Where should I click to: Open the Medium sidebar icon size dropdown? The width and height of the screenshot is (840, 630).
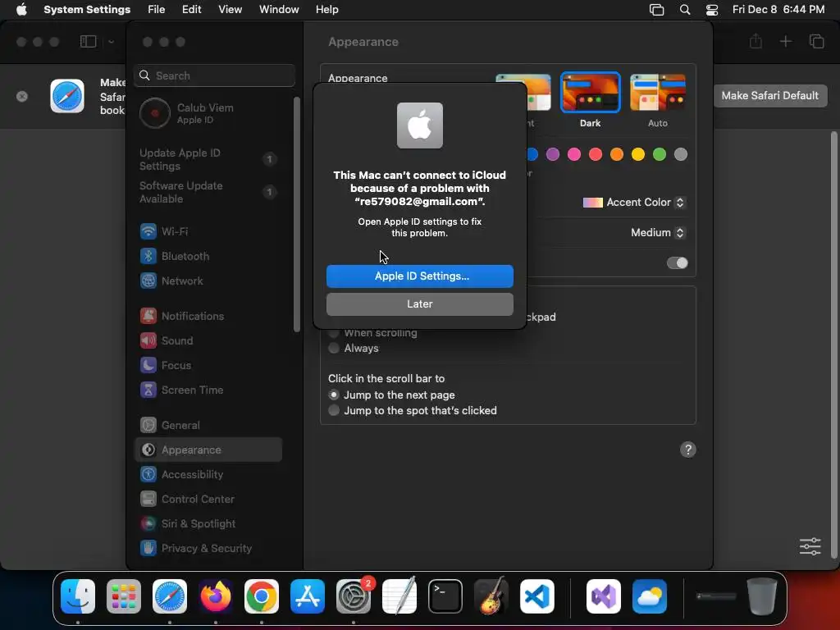point(657,232)
